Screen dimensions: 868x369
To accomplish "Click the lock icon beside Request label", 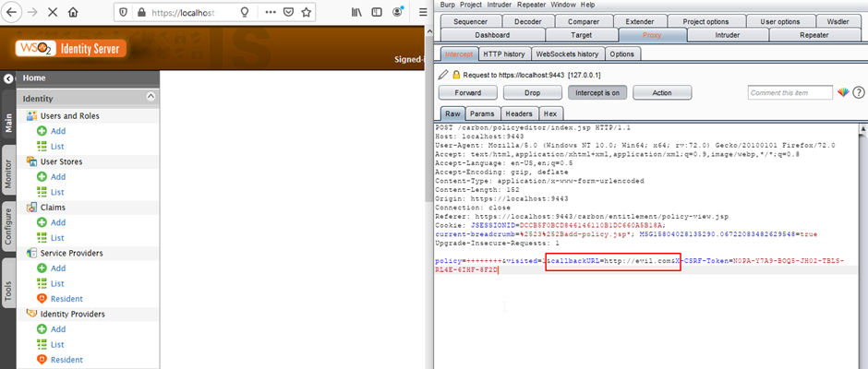I will pos(456,74).
